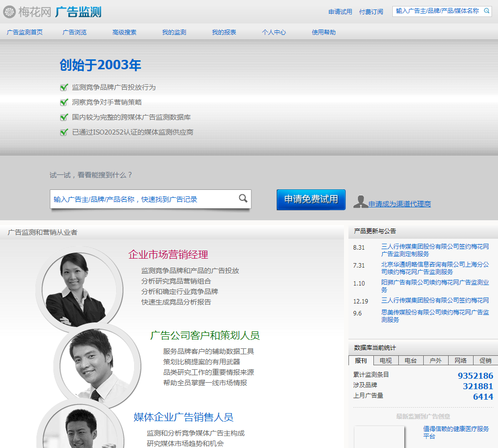Click the 企业市场营销经理 heading
Screen dimensions: 498x448
168,255
